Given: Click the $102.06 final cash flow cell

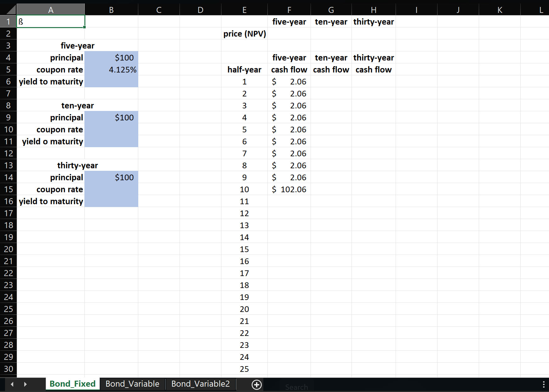Looking at the screenshot, I should tap(289, 189).
